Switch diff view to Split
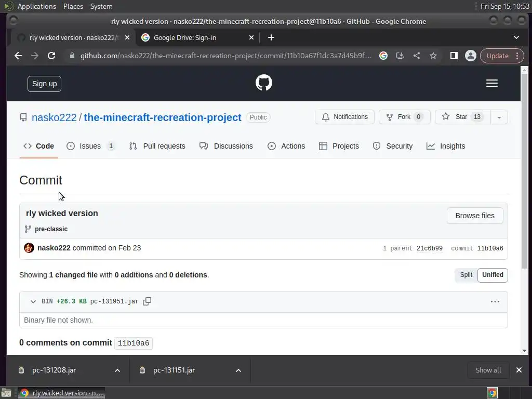 pyautogui.click(x=466, y=275)
